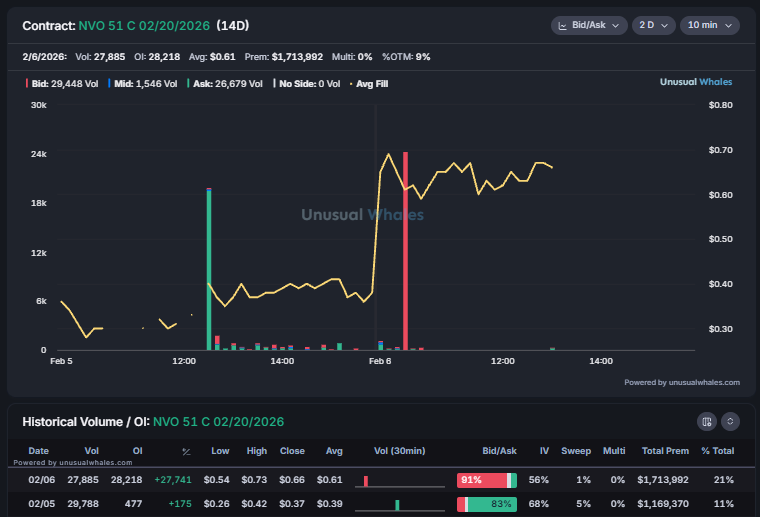
Task: Open the 10 min interval dropdown
Action: pos(709,25)
